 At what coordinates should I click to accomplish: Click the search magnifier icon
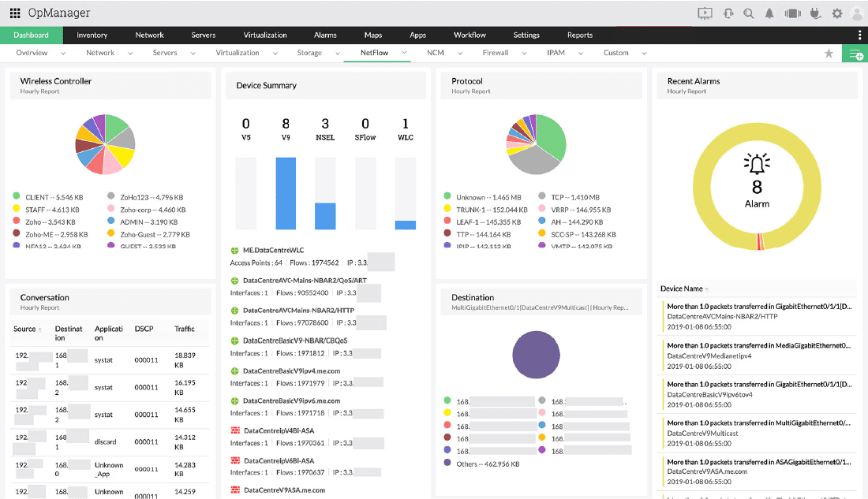click(748, 13)
